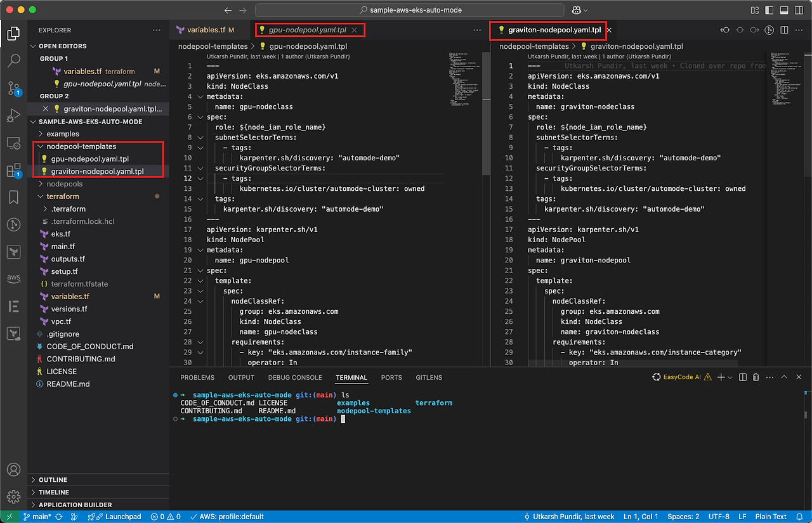Close the terminal panel

(x=799, y=377)
